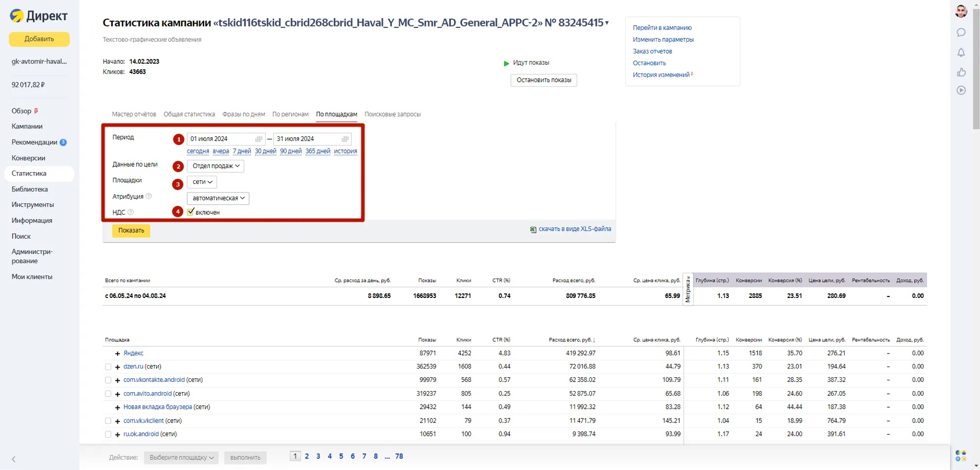Open start date calendar picker icon

coord(259,139)
